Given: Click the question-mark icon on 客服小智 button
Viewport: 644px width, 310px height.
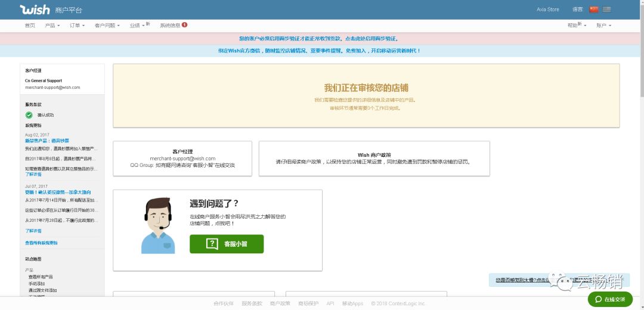Looking at the screenshot, I should [212, 244].
